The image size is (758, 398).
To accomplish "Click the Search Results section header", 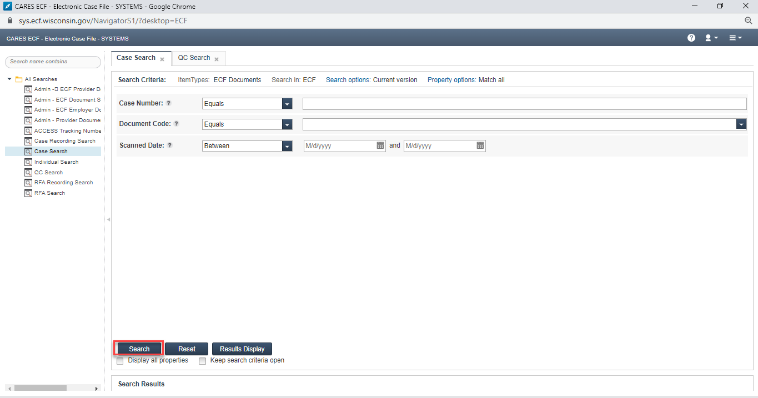I will [141, 384].
